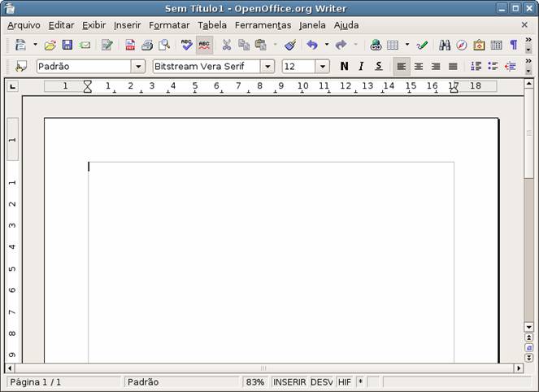Print the file with the printer icon
Screen dimensions: 539x392
coord(147,45)
